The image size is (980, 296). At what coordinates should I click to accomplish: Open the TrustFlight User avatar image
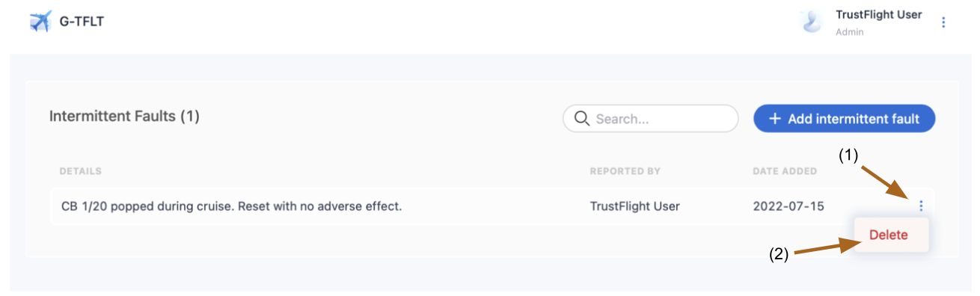pos(811,22)
